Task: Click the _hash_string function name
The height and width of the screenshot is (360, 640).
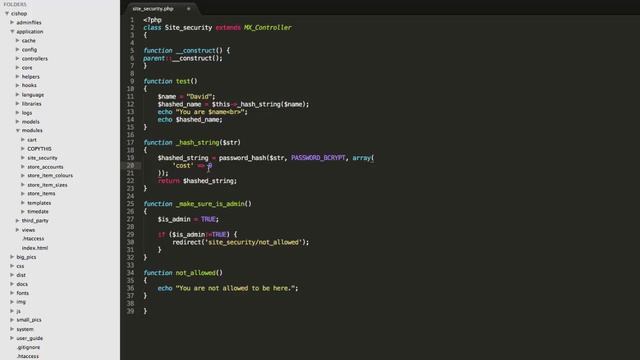Action: tap(198, 142)
